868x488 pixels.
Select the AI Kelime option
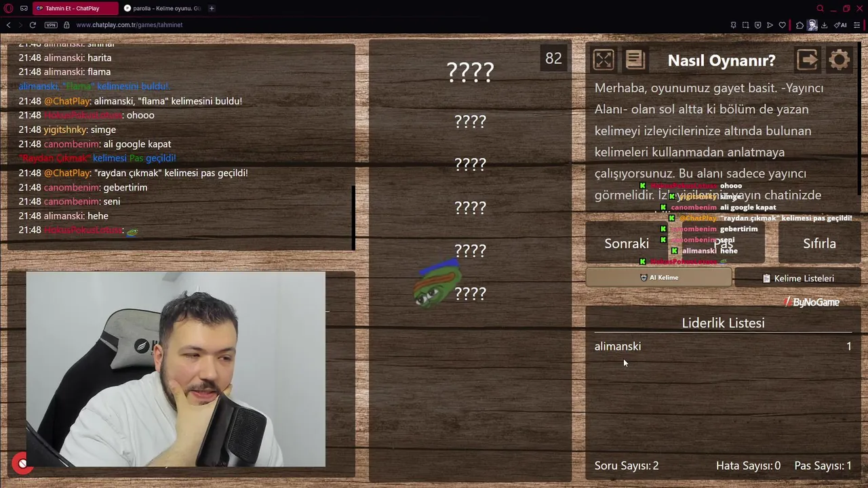[x=658, y=277]
